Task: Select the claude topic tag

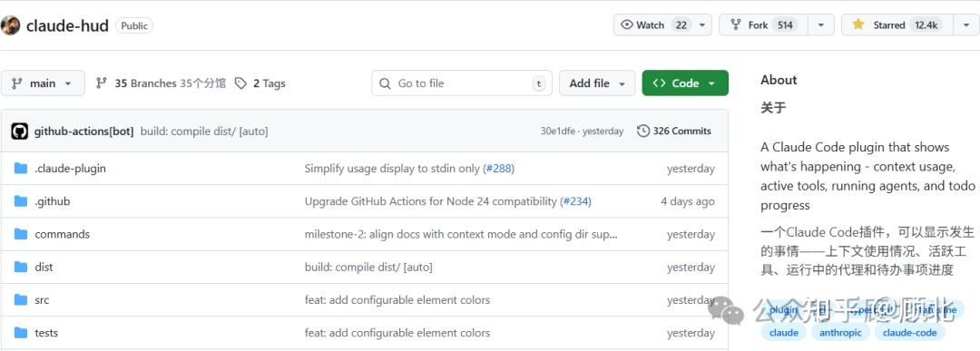Action: [784, 333]
